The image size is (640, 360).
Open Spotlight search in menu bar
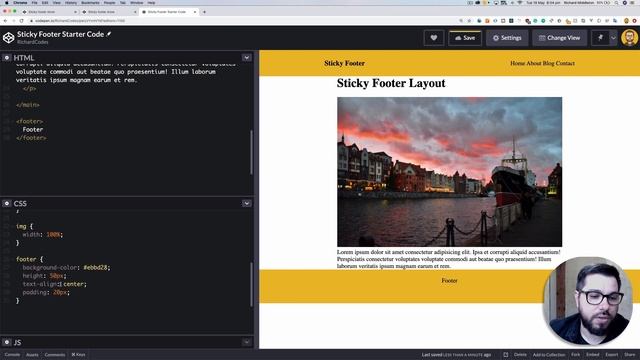[616, 2]
